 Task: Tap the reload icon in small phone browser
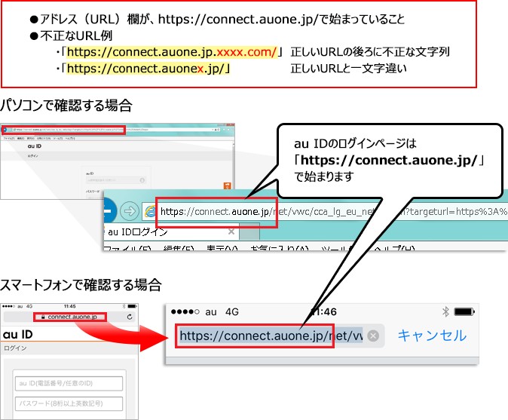(130, 317)
